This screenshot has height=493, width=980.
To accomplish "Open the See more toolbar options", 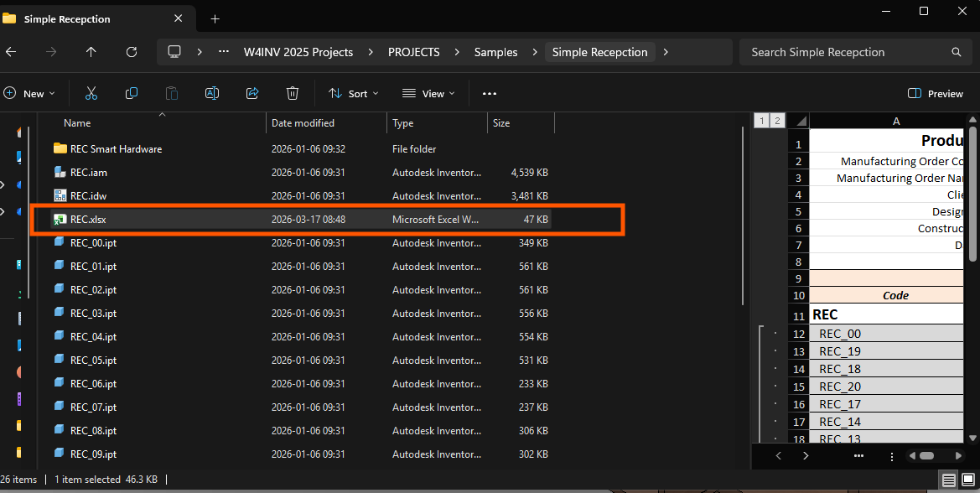I will pos(490,94).
